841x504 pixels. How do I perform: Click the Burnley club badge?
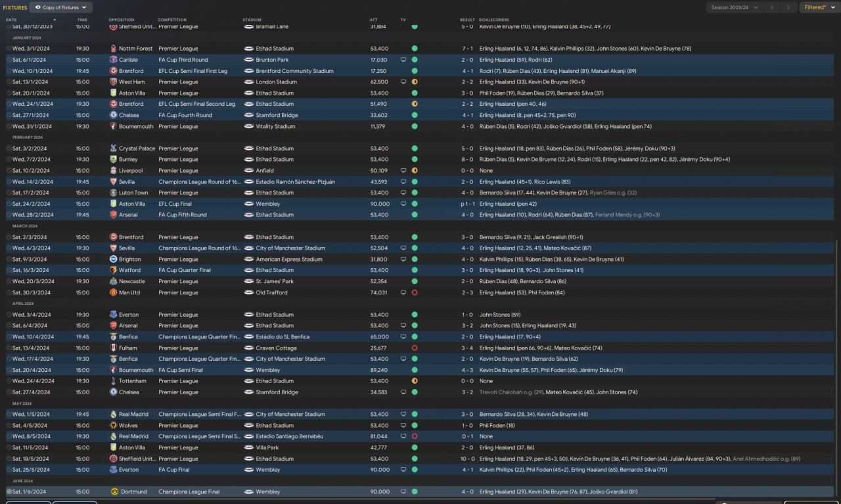(x=113, y=160)
